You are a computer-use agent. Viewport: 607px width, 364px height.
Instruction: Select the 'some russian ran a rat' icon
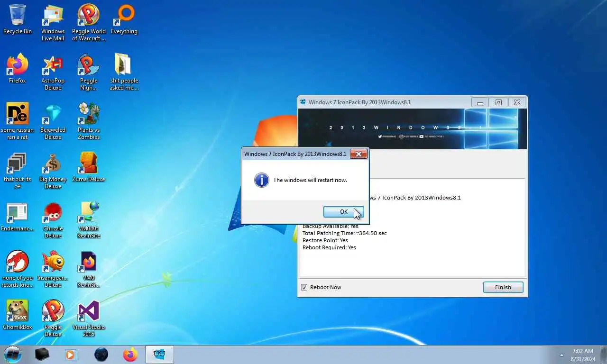coord(18,121)
